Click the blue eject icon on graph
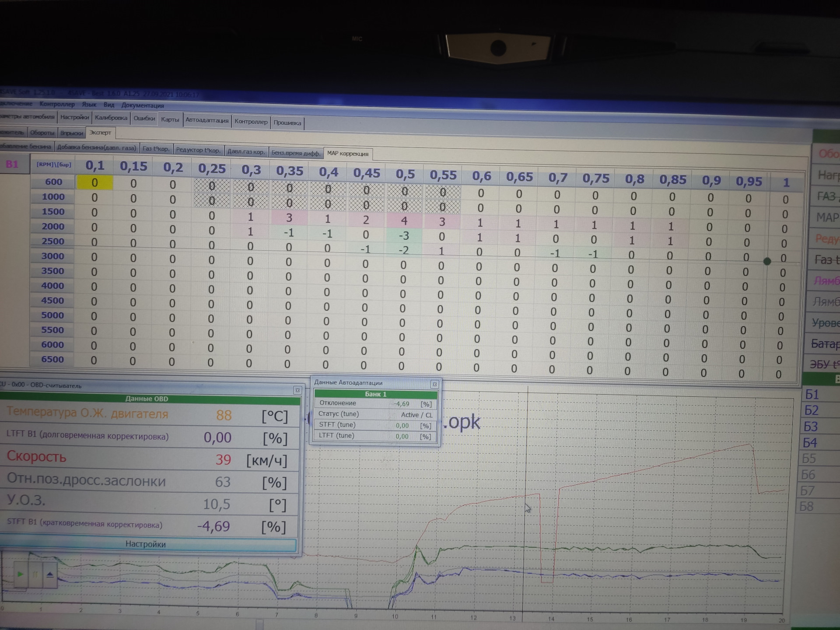The width and height of the screenshot is (840, 630). [x=50, y=574]
